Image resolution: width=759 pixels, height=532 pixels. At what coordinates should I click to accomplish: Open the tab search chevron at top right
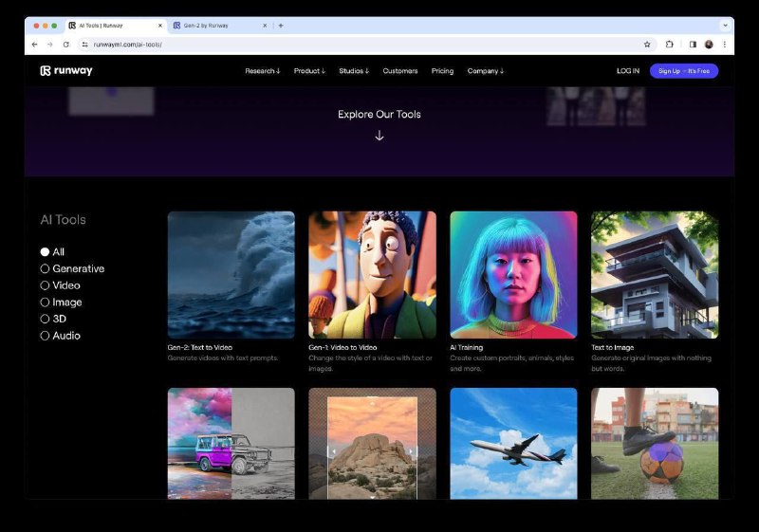point(725,26)
